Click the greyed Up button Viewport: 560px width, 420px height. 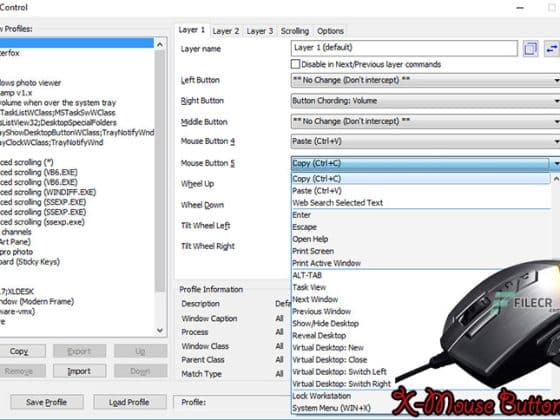coord(140,351)
